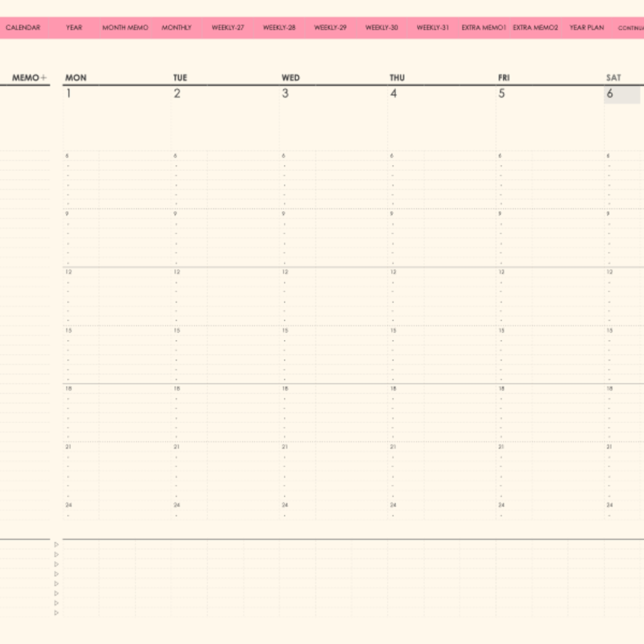The image size is (644, 644).
Task: Open the EXTRA MEMO2 tab
Action: [x=535, y=27]
